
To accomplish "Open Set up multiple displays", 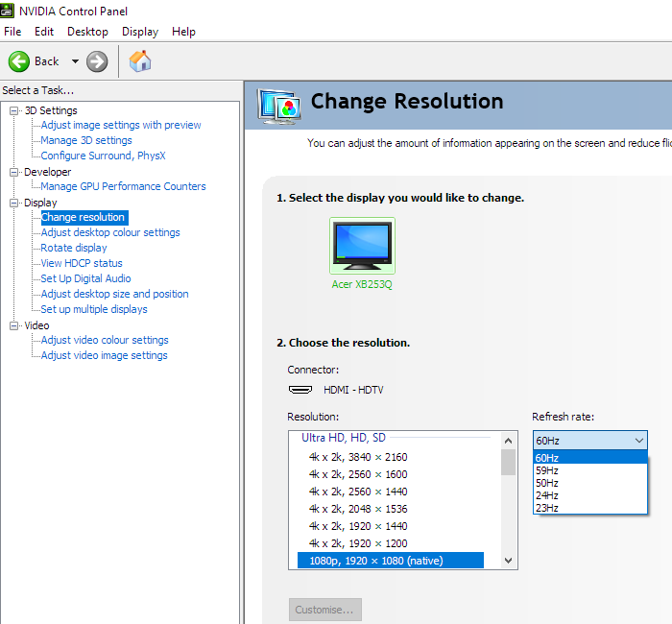I will tap(94, 309).
